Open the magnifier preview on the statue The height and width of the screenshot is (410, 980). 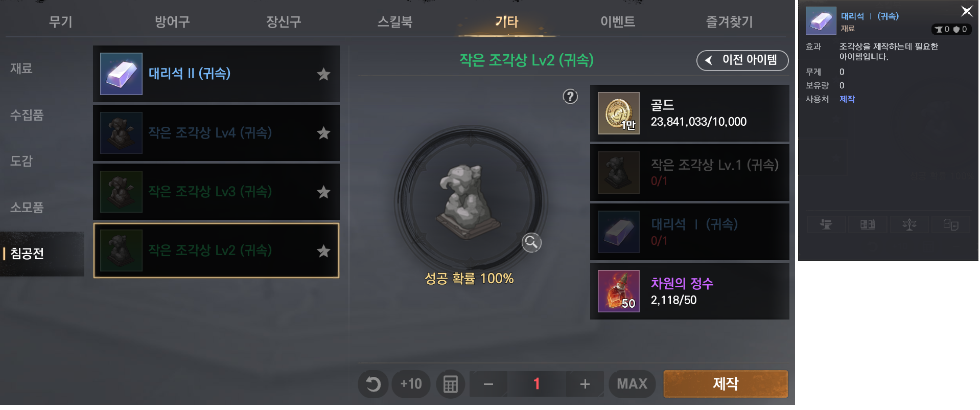[x=531, y=242]
